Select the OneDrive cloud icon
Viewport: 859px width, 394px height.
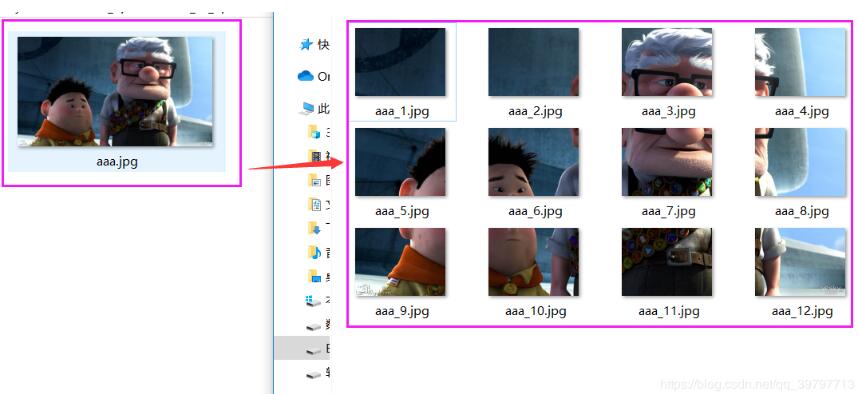tap(306, 76)
